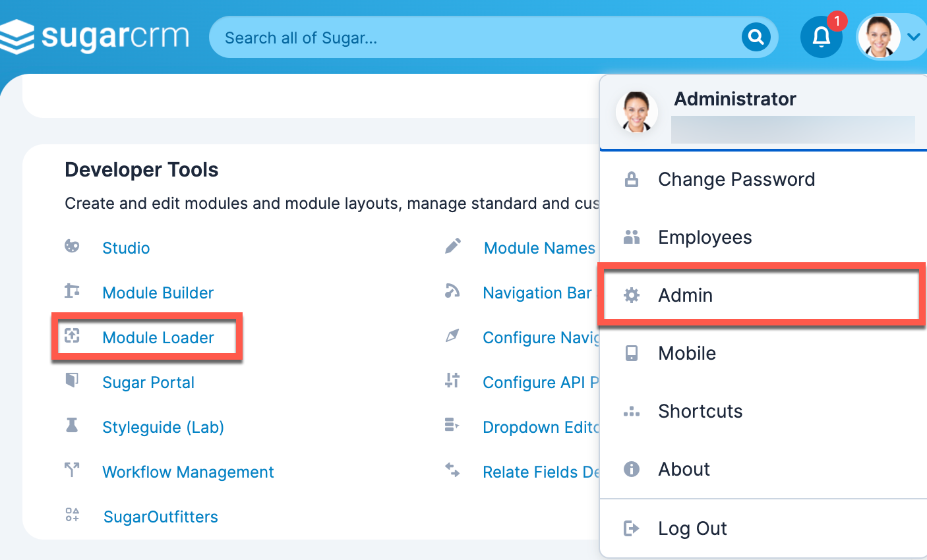Click the Configure Navigation icon

[x=452, y=335]
